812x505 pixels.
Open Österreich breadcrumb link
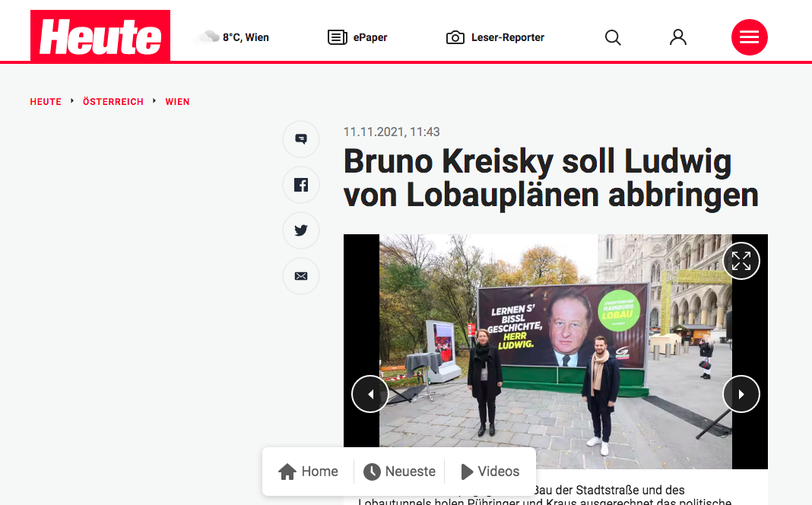coord(113,101)
